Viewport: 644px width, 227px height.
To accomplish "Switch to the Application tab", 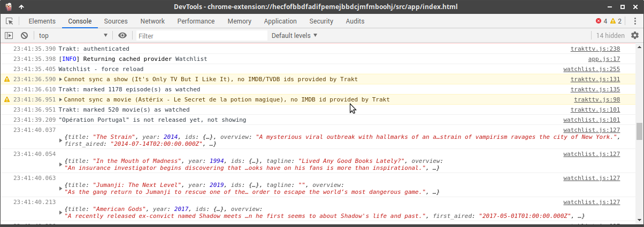I will pyautogui.click(x=280, y=21).
